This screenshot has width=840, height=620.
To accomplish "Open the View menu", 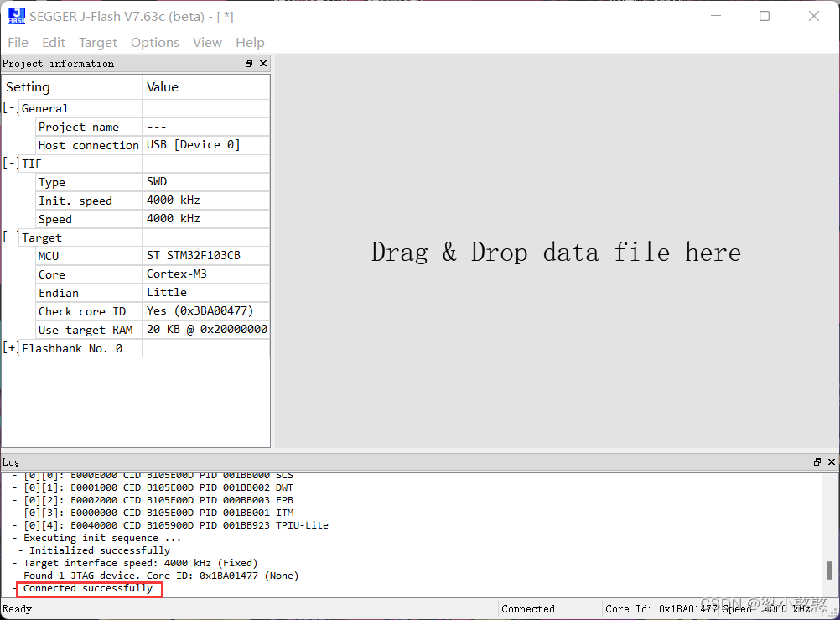I will [x=207, y=43].
